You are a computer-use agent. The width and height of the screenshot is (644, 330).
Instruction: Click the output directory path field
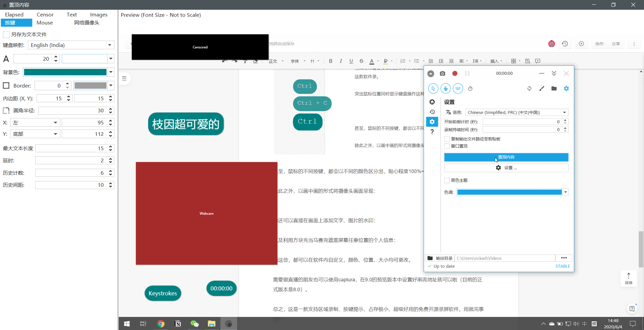[x=505, y=258]
